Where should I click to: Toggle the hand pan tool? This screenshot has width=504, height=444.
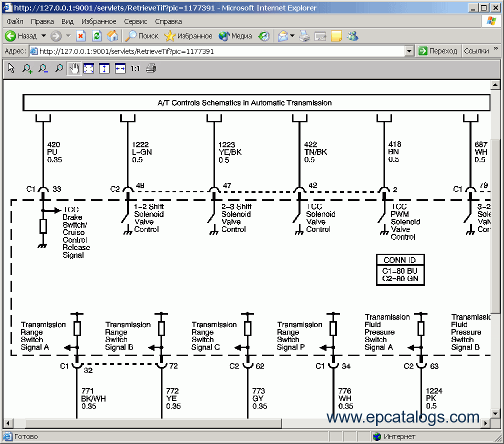pos(74,69)
